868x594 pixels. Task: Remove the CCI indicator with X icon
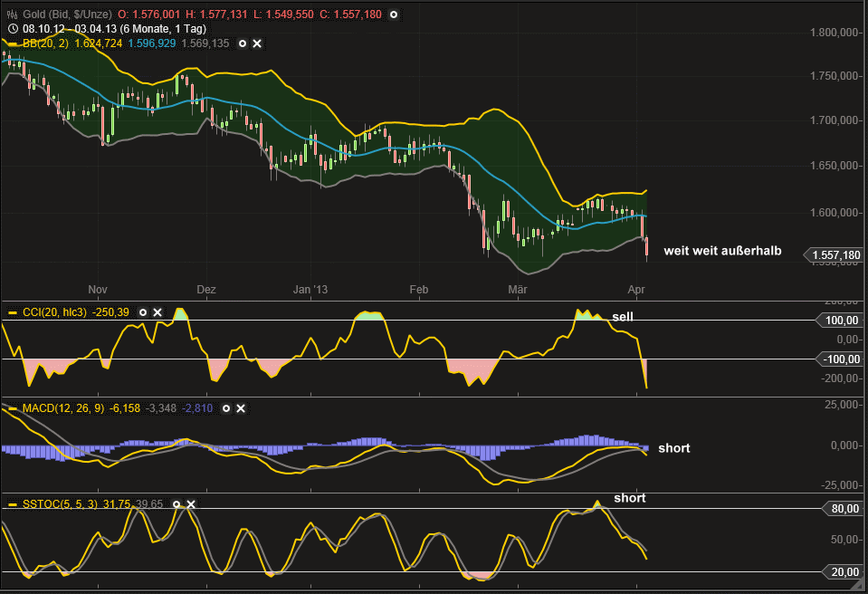click(x=157, y=312)
